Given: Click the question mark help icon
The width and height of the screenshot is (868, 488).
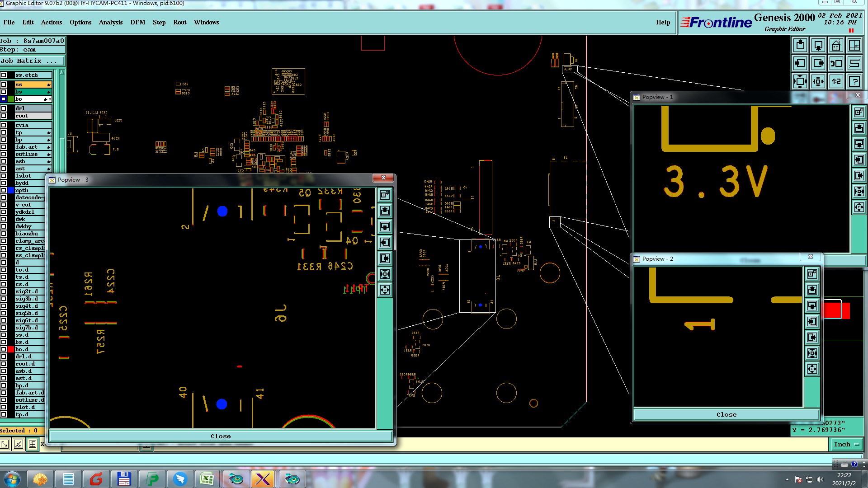Looking at the screenshot, I should 854,81.
